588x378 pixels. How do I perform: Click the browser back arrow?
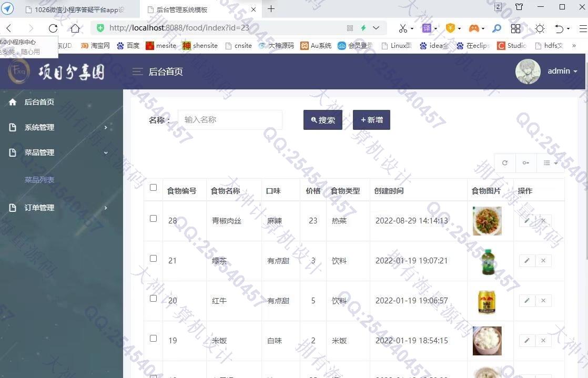coord(9,28)
